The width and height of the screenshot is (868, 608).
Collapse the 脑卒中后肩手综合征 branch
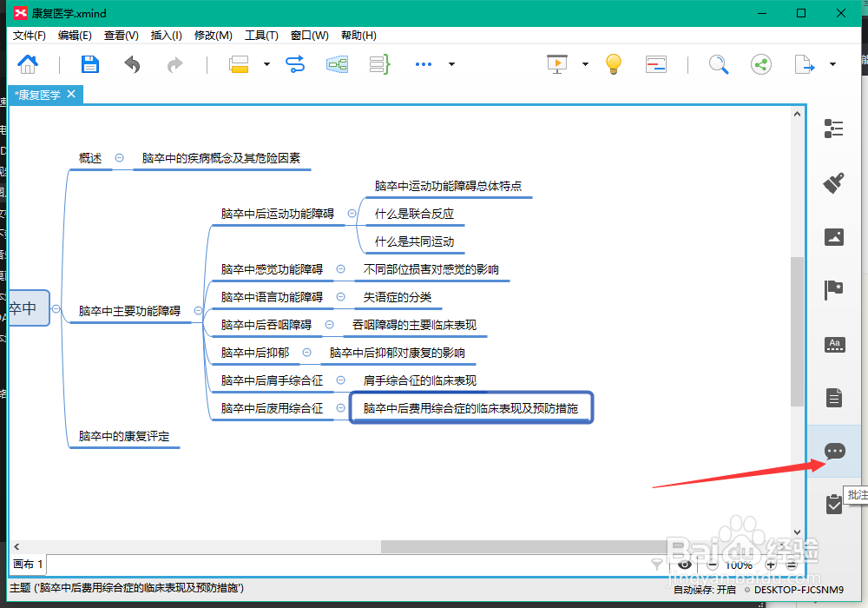coord(341,380)
